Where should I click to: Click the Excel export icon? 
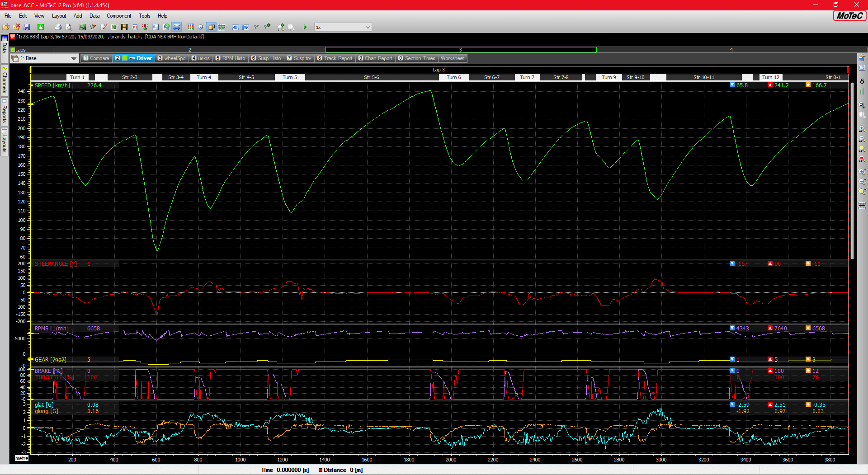[114, 27]
